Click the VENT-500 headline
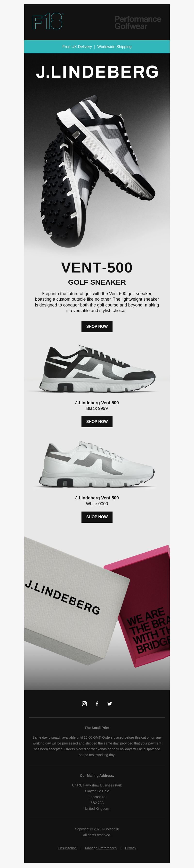Viewport: 194px width, 868px height. click(97, 268)
